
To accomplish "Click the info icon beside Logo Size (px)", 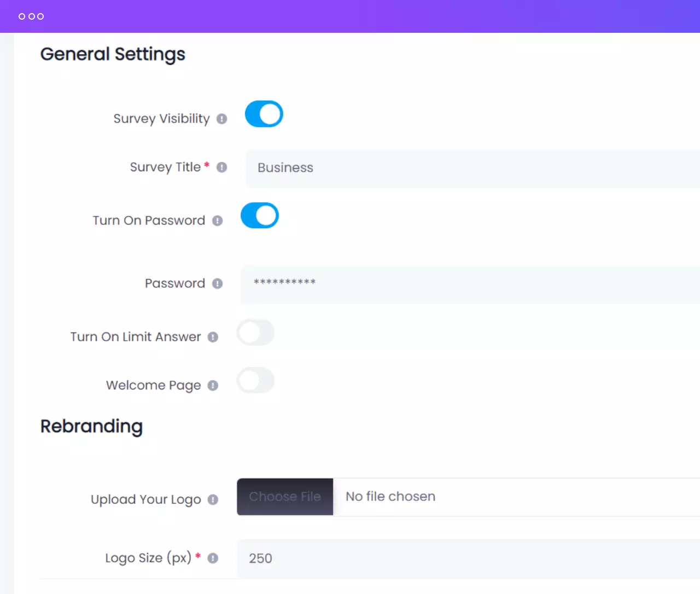I will [213, 558].
